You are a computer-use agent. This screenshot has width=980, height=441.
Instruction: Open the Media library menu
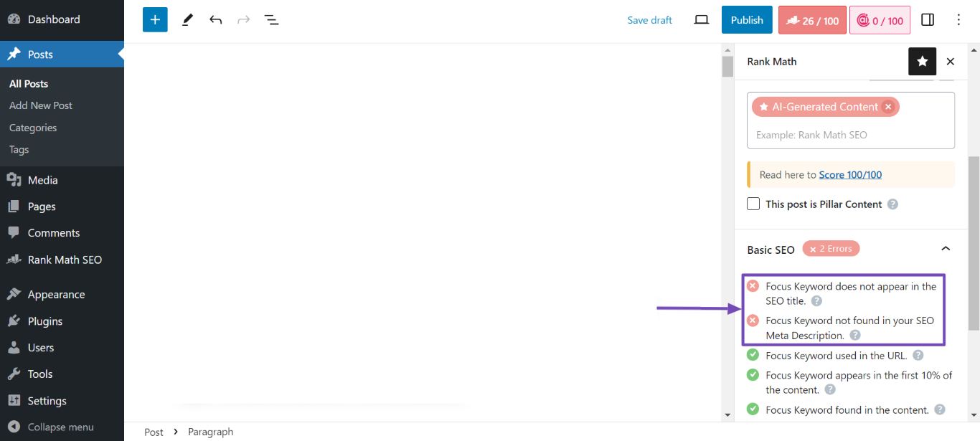pyautogui.click(x=62, y=180)
